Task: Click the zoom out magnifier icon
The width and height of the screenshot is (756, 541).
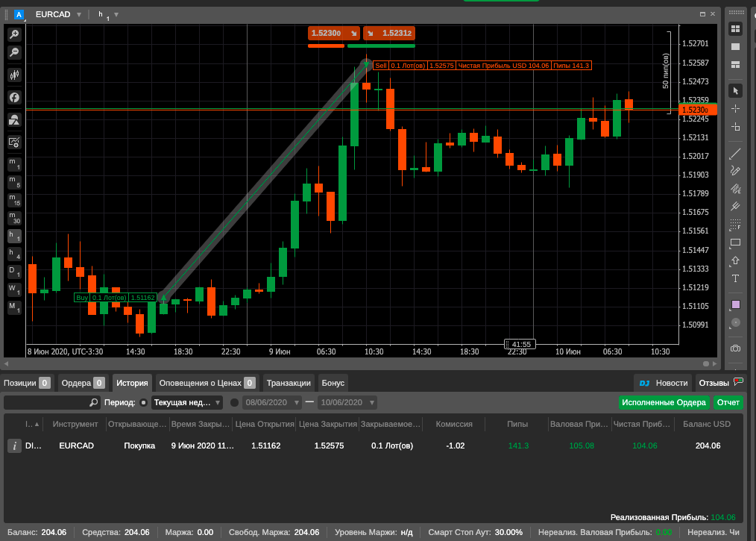Action: coord(14,52)
